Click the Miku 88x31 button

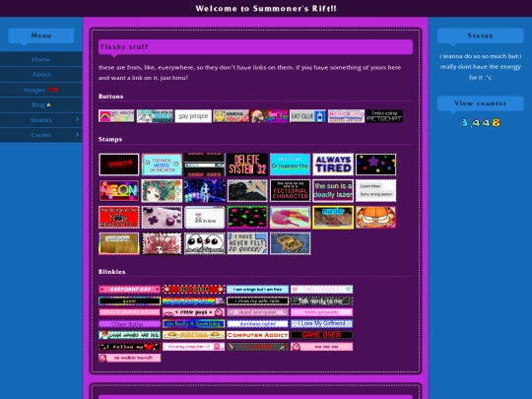click(155, 116)
